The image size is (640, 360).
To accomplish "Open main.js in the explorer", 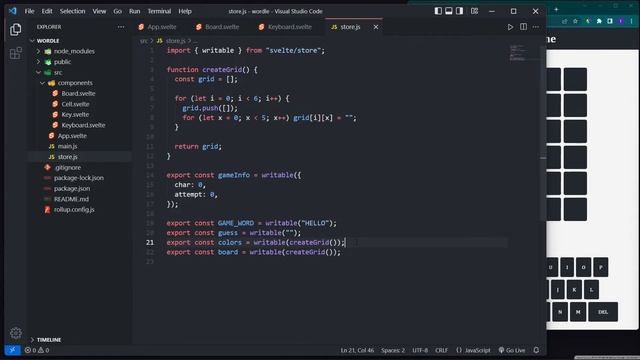I will point(67,146).
